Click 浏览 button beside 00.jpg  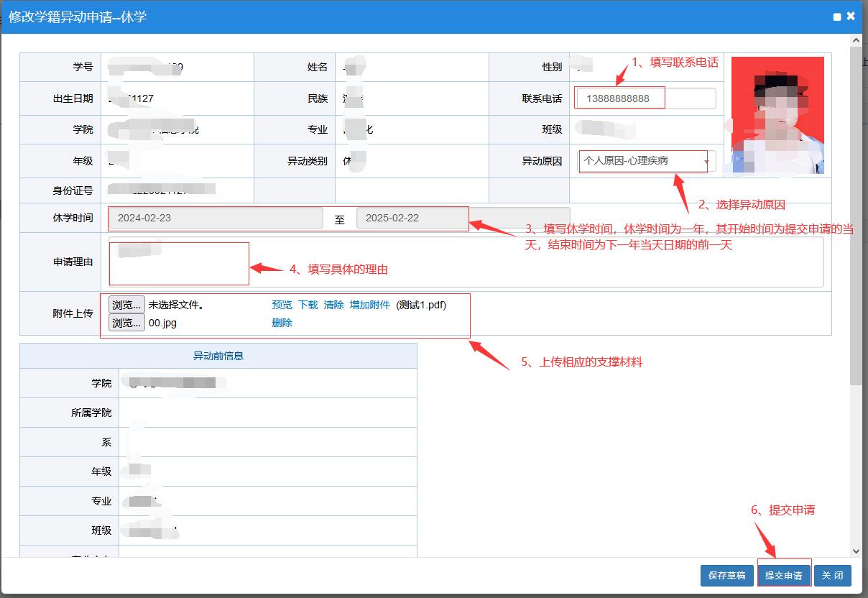tap(126, 323)
